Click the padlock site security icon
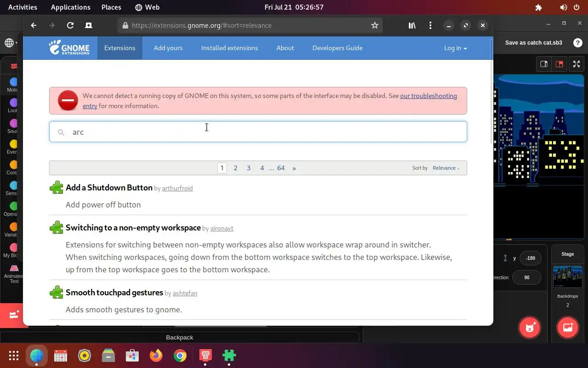Viewport: 588px width, 368px height. point(125,25)
